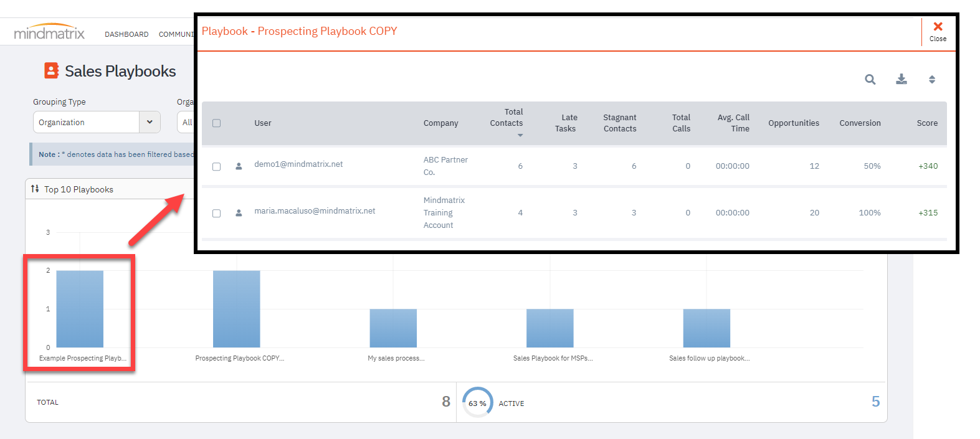Click the demo1@mindmatrix.net user link
The height and width of the screenshot is (439, 980).
tap(298, 164)
